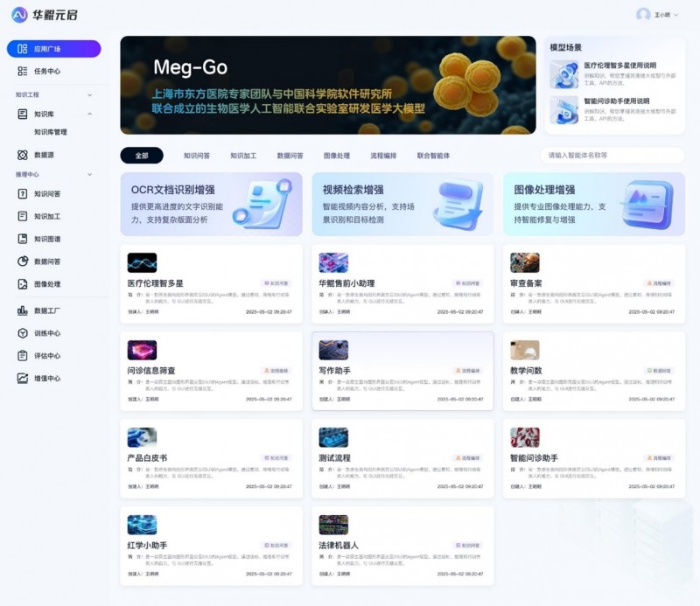Screen dimensions: 700x606
Task: Collapse the 推理中心 section
Action: pos(89,175)
